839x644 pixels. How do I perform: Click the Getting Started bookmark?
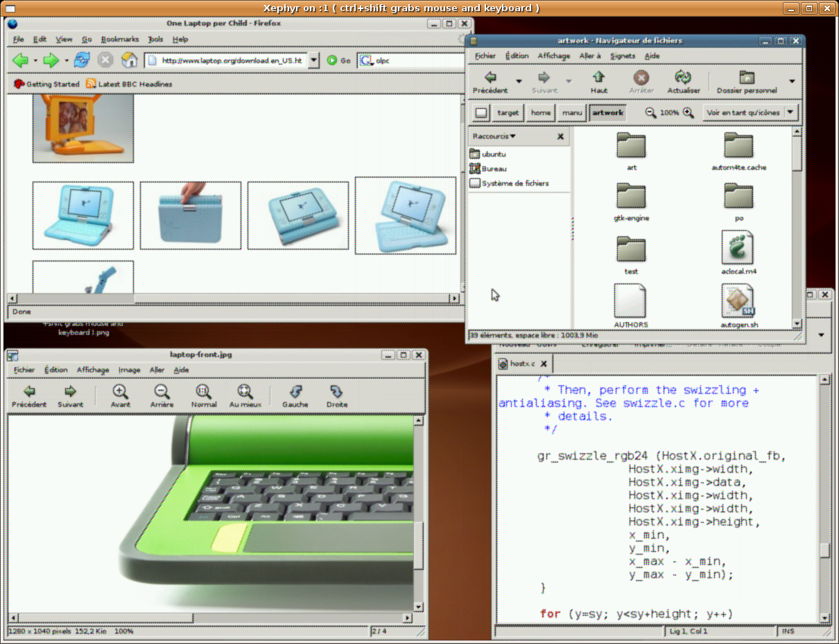[x=46, y=84]
